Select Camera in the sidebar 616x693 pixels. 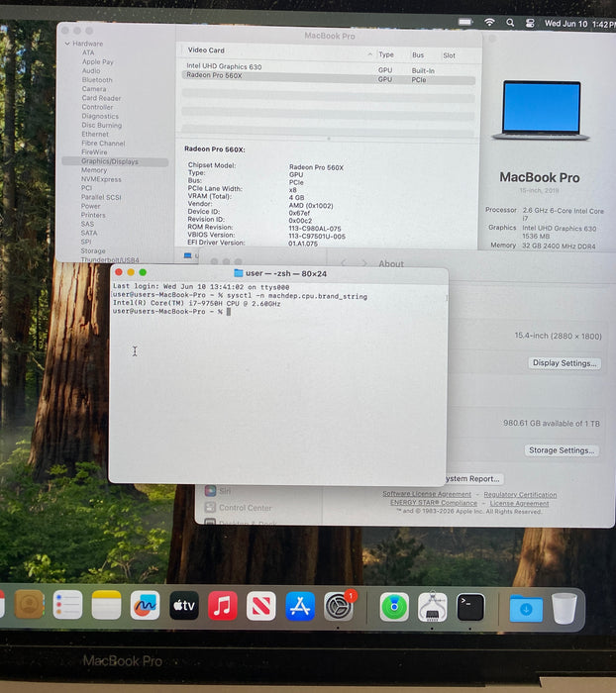click(x=94, y=89)
